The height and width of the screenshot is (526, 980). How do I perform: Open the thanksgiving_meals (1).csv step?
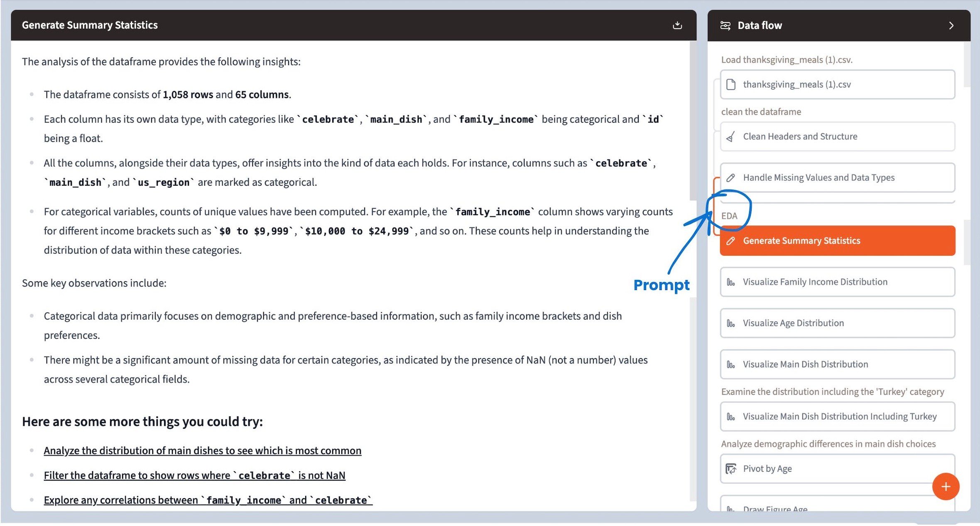(838, 85)
